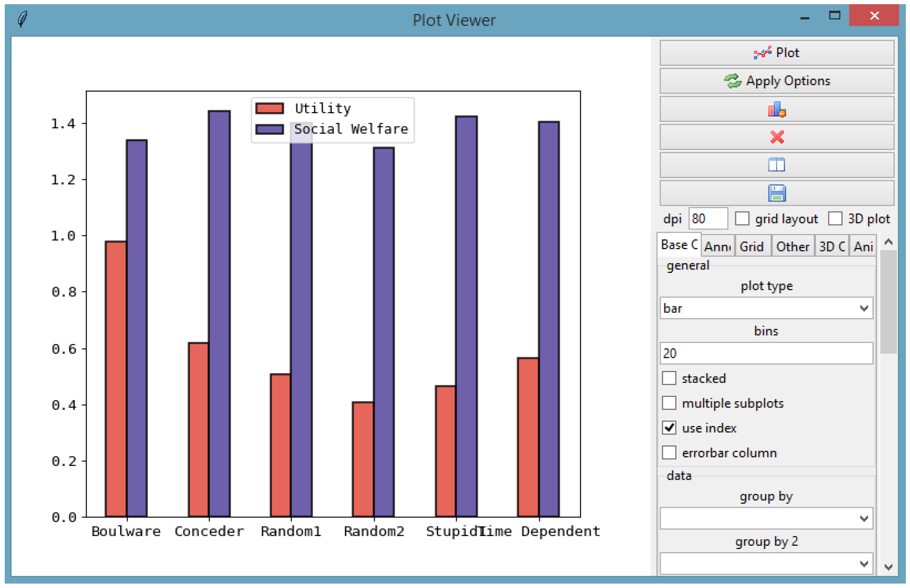Click the Social Welfare legend color swatch
910x588 pixels.
click(x=269, y=129)
